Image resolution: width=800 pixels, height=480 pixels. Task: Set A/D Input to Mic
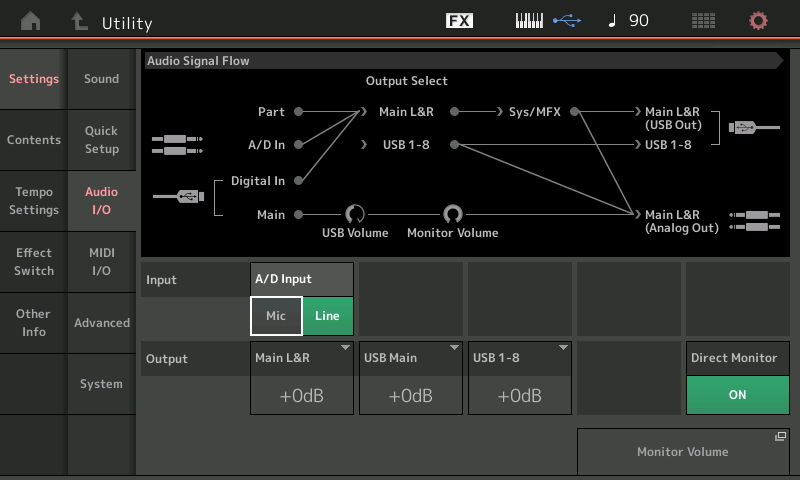pos(276,316)
